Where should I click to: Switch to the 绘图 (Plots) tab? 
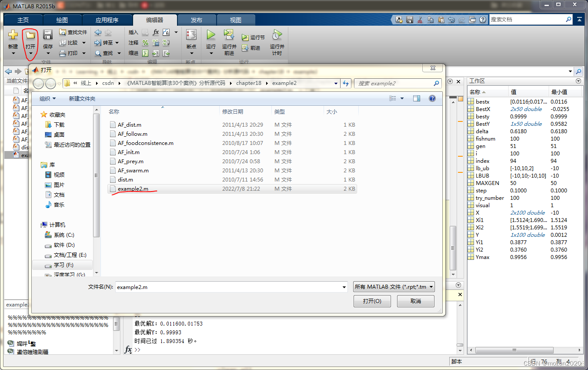pyautogui.click(x=62, y=20)
